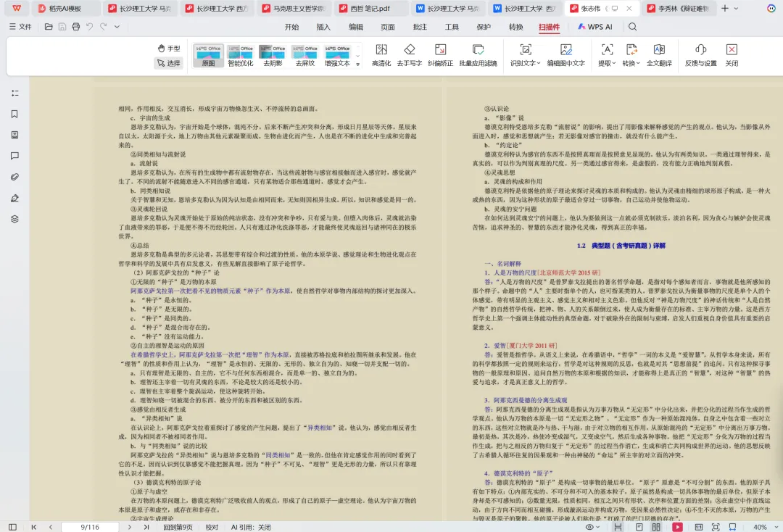This screenshot has width=783, height=532.
Task: Click the new tab plus button
Action: point(724,9)
